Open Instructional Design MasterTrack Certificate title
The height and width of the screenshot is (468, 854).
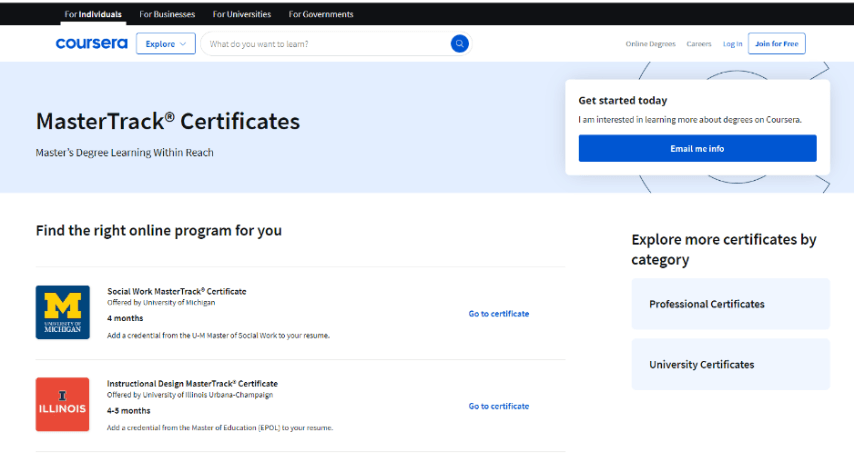click(192, 384)
